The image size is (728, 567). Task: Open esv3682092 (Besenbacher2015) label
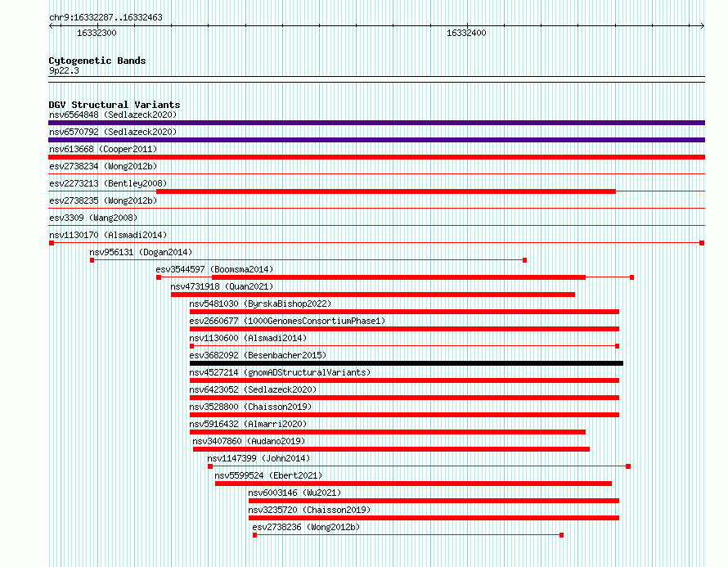click(x=258, y=355)
